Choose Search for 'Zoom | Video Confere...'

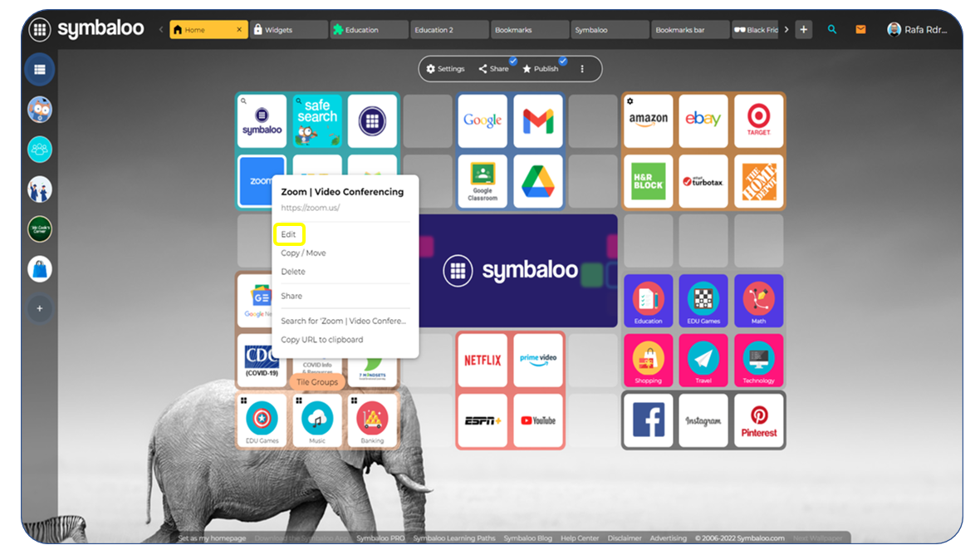(343, 322)
